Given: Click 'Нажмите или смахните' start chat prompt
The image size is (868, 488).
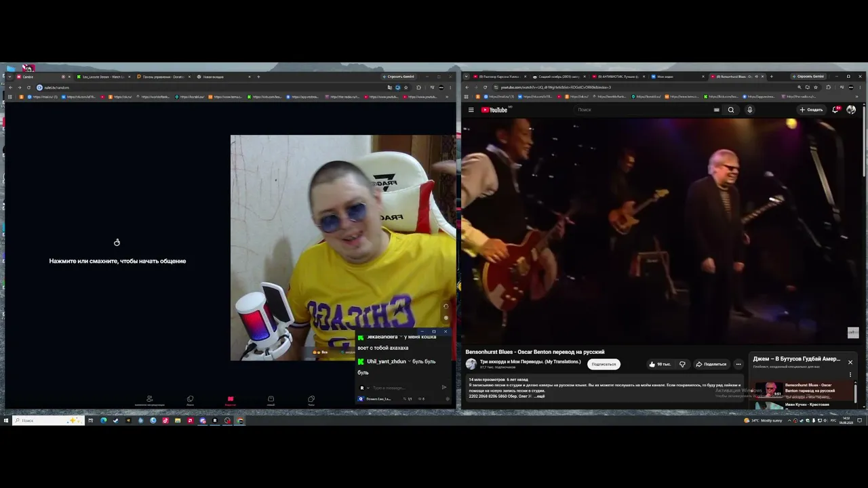Looking at the screenshot, I should (117, 261).
